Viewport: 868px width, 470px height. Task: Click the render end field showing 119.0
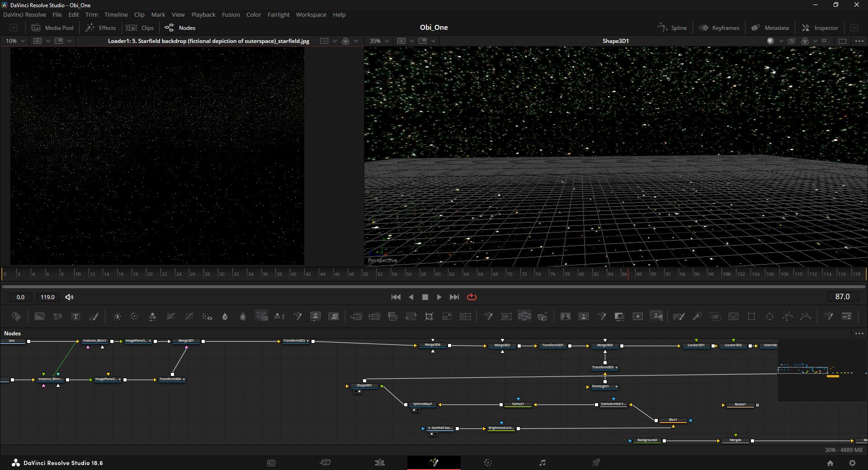pyautogui.click(x=47, y=297)
